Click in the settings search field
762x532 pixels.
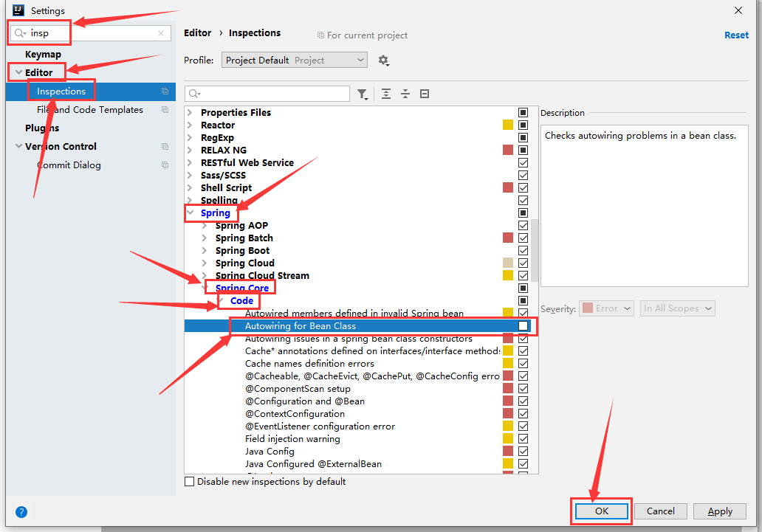click(91, 33)
